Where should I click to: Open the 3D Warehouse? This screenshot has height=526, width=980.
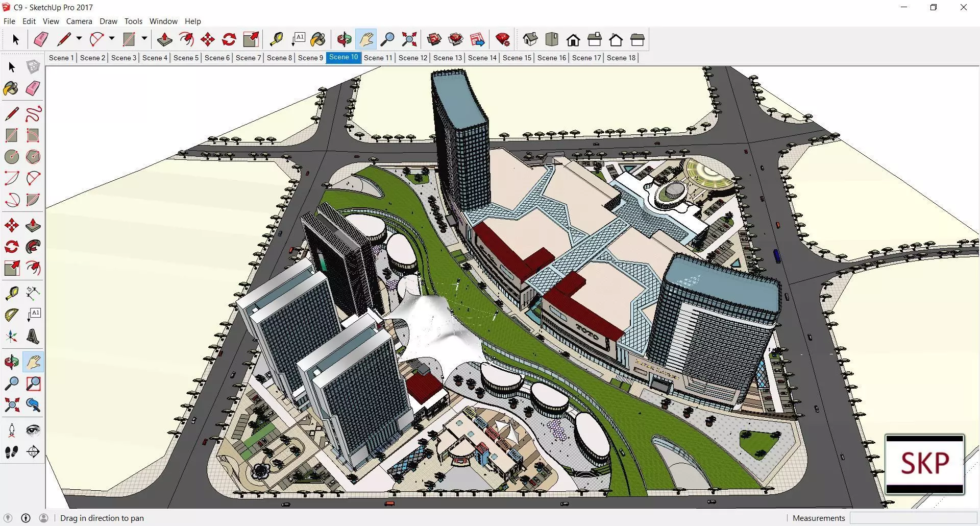434,39
